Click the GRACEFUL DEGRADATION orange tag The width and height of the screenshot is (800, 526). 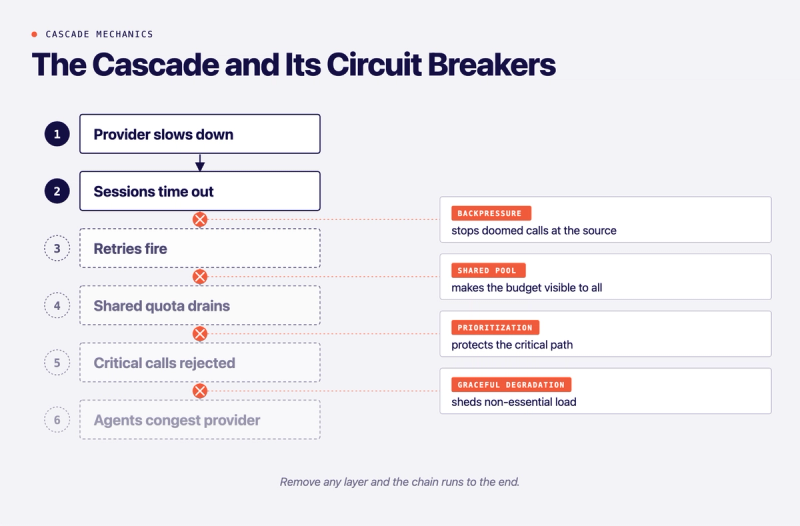[x=511, y=385]
